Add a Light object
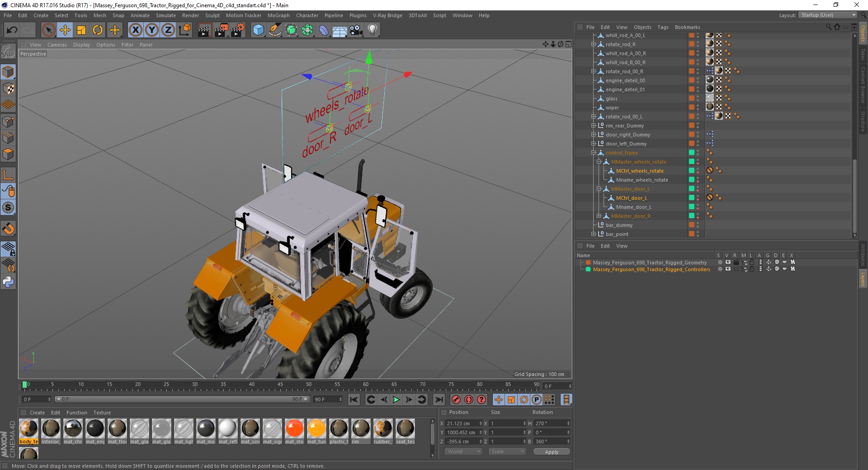Viewport: 868px width, 470px height. point(373,30)
